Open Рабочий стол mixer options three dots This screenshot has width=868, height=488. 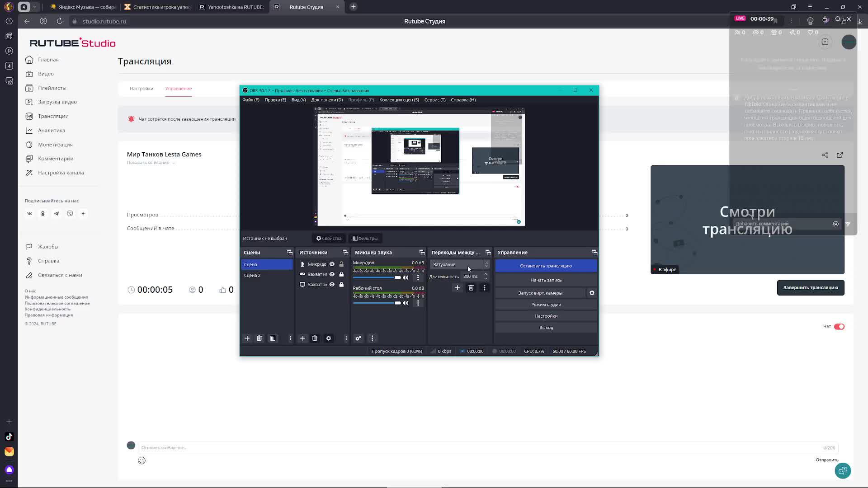pos(418,303)
